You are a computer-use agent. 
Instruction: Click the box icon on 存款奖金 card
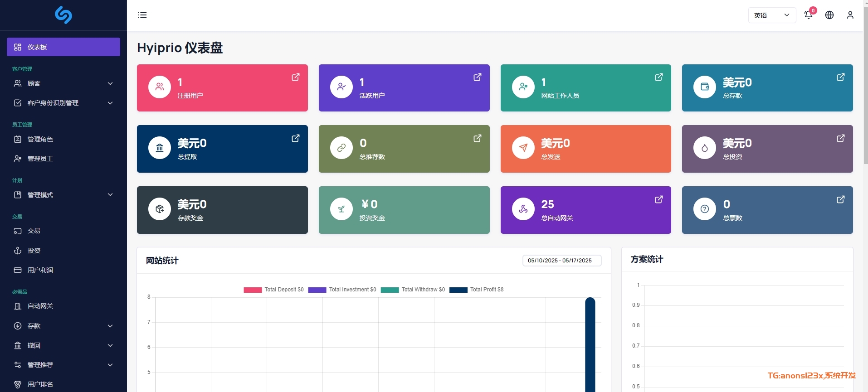click(160, 209)
